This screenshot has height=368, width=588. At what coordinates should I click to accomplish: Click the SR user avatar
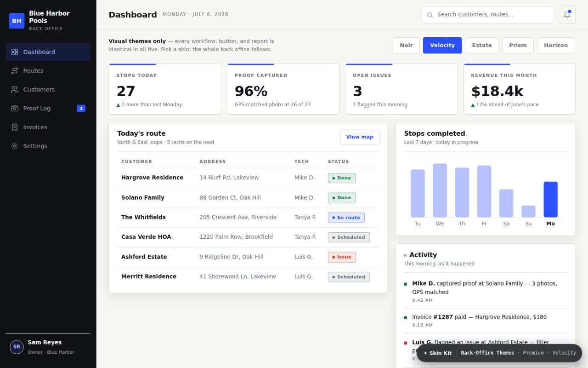tap(17, 347)
